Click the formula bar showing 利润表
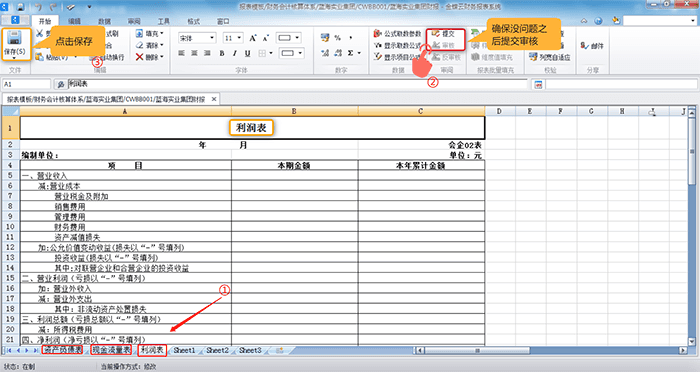700x372 pixels. (297, 84)
